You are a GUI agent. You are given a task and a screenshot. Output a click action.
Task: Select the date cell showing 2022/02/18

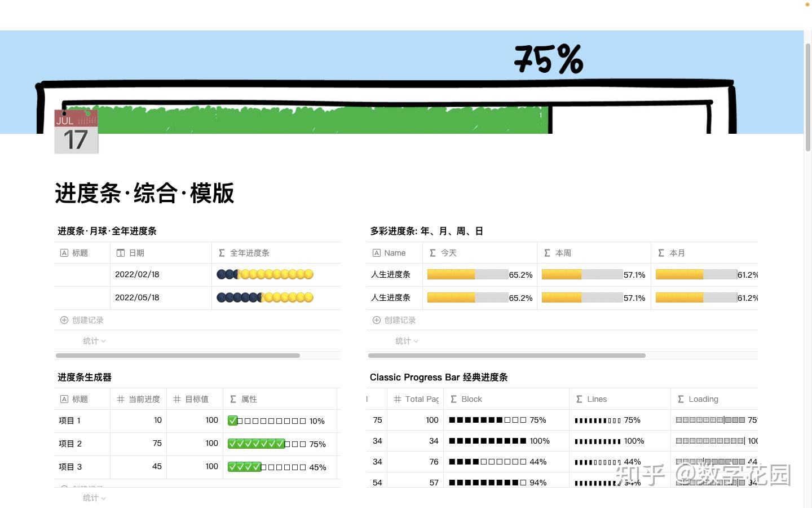point(138,274)
